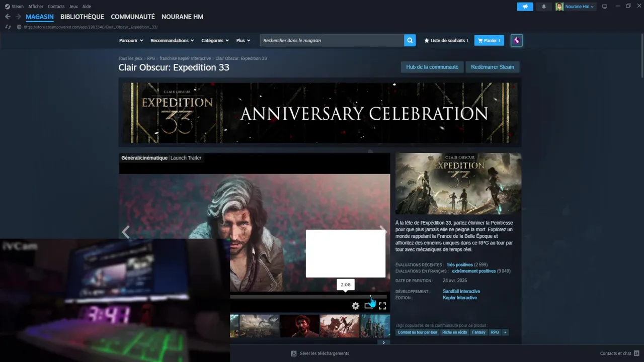Open the NOURANE HM profile tab
The height and width of the screenshot is (362, 644).
click(x=182, y=17)
